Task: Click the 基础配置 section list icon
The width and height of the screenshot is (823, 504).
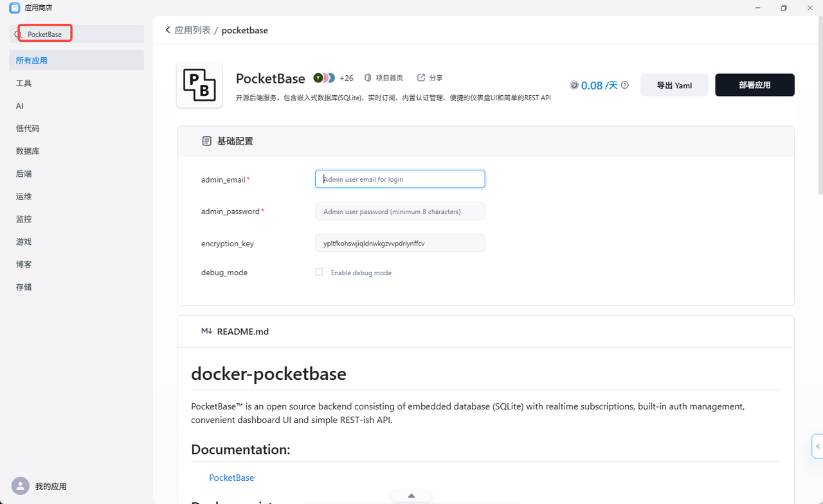Action: pyautogui.click(x=206, y=141)
